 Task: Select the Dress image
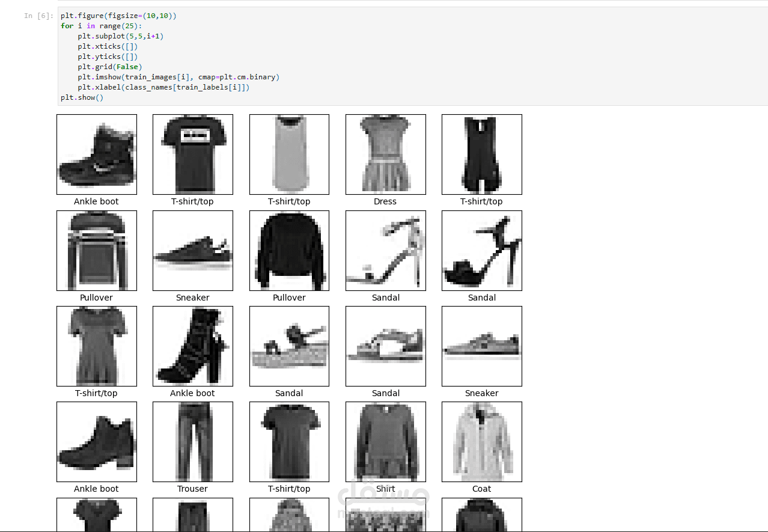[x=386, y=154]
